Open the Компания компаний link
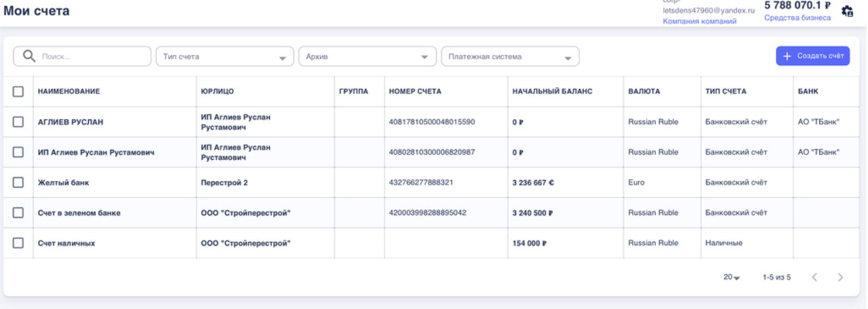The image size is (868, 309). tap(699, 22)
